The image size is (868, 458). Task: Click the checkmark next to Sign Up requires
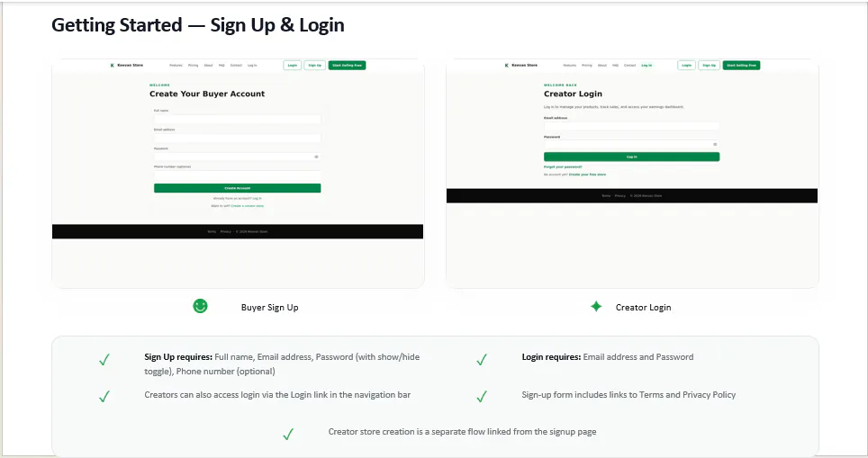coord(104,360)
